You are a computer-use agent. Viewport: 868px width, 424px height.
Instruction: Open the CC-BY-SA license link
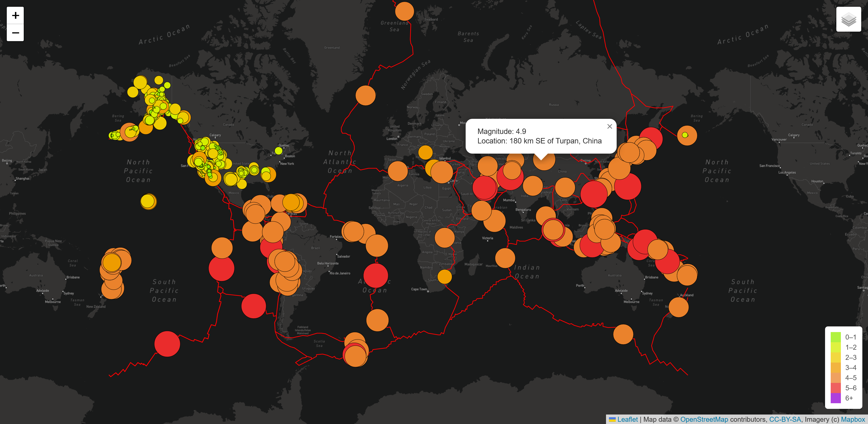(785, 419)
